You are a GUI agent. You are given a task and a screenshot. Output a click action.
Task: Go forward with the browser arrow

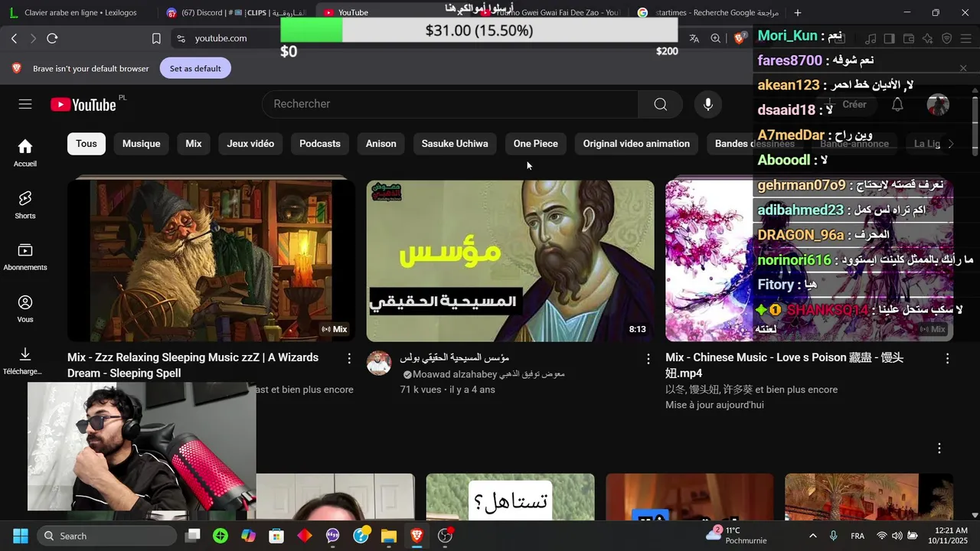click(x=33, y=38)
